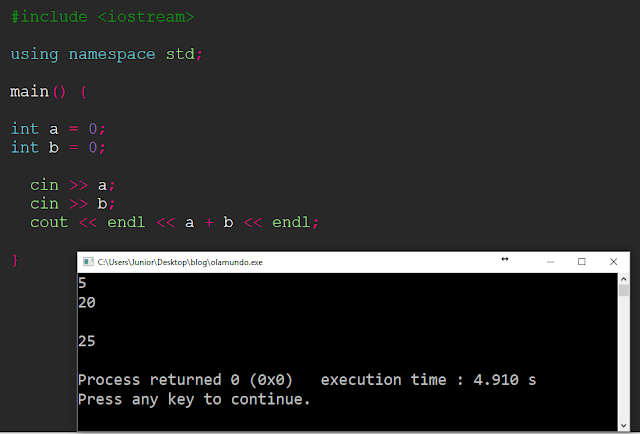Click 'Press any key to continue.' text

coord(194,399)
